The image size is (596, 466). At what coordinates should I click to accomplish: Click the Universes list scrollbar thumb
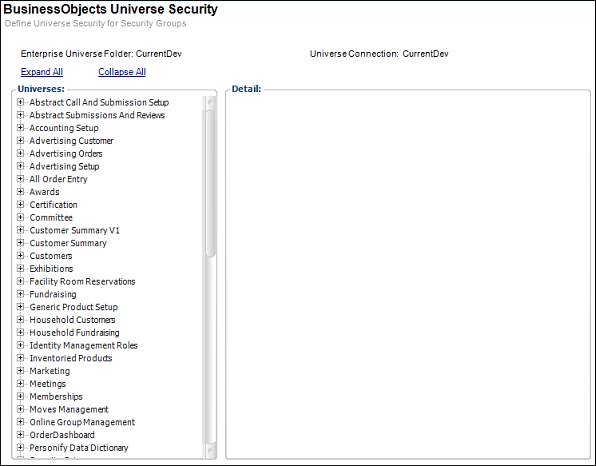click(210, 184)
